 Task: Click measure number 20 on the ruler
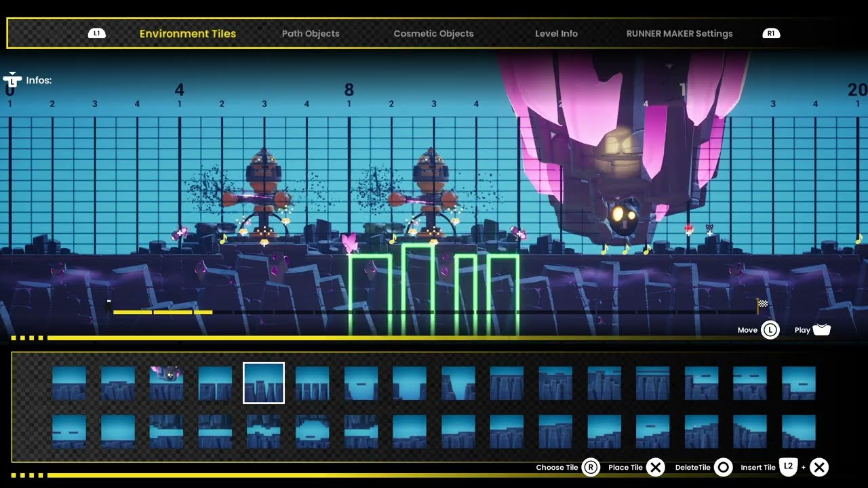pyautogui.click(x=857, y=89)
